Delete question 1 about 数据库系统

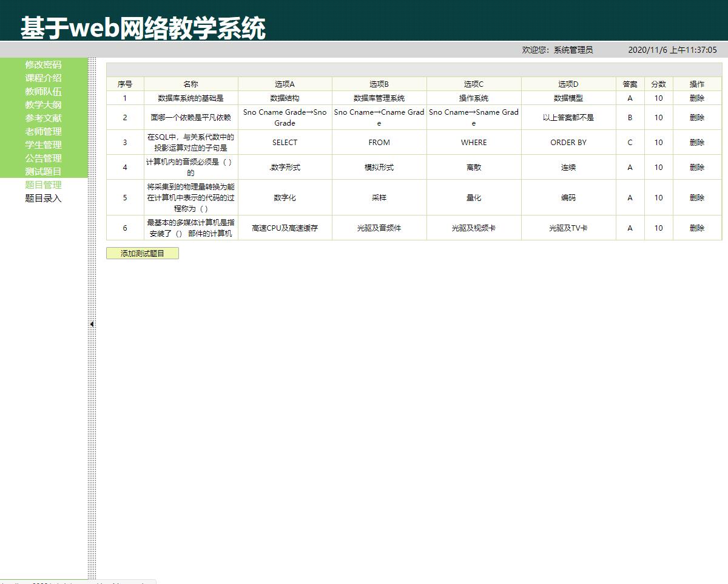tap(698, 98)
